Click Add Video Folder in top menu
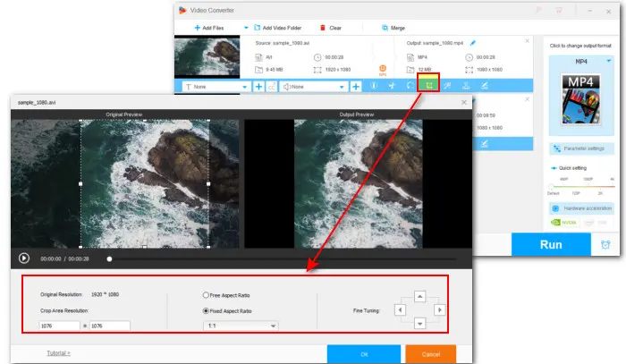The height and width of the screenshot is (364, 626). click(277, 27)
